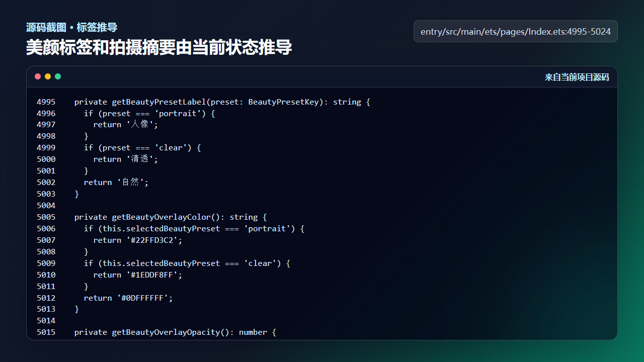The width and height of the screenshot is (644, 362).
Task: Click the getBeautyPresetLabel method declaration
Action: [222, 102]
